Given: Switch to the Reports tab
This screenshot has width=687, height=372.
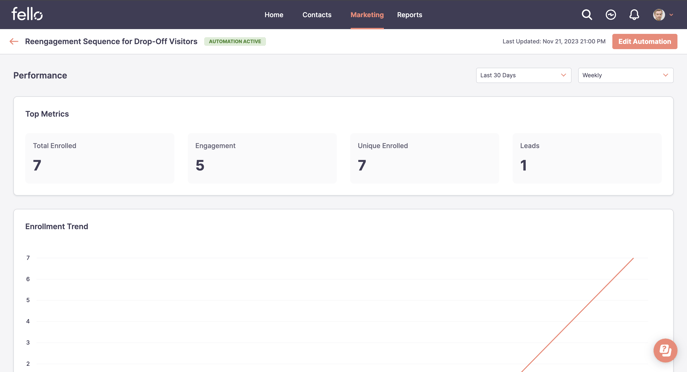Looking at the screenshot, I should (x=410, y=15).
